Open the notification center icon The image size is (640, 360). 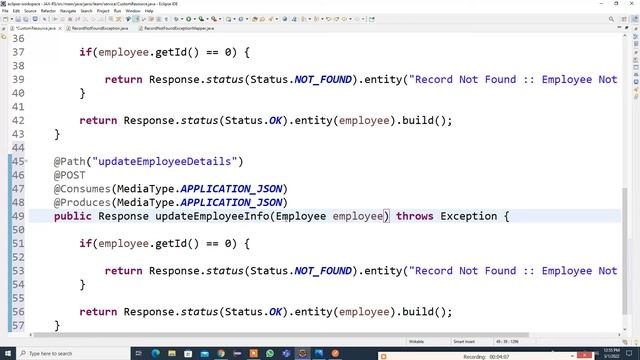(x=629, y=353)
